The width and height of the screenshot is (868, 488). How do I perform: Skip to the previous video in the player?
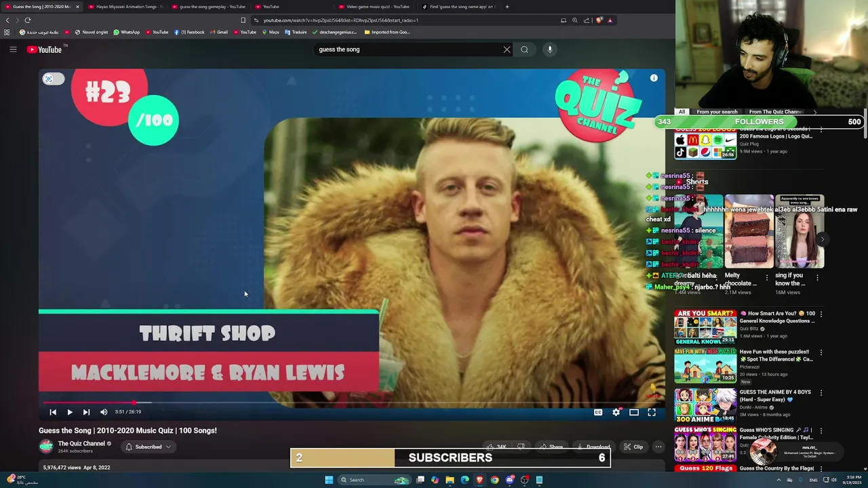click(53, 412)
